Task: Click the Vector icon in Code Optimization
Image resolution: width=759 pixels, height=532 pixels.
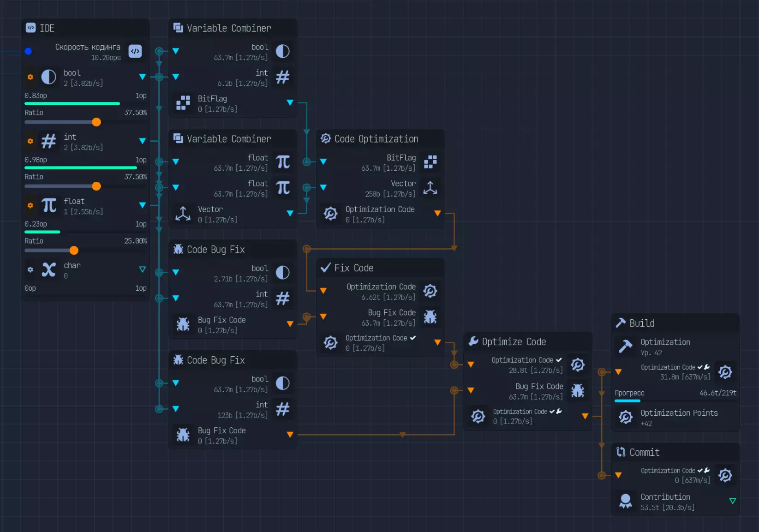Action: pos(430,188)
